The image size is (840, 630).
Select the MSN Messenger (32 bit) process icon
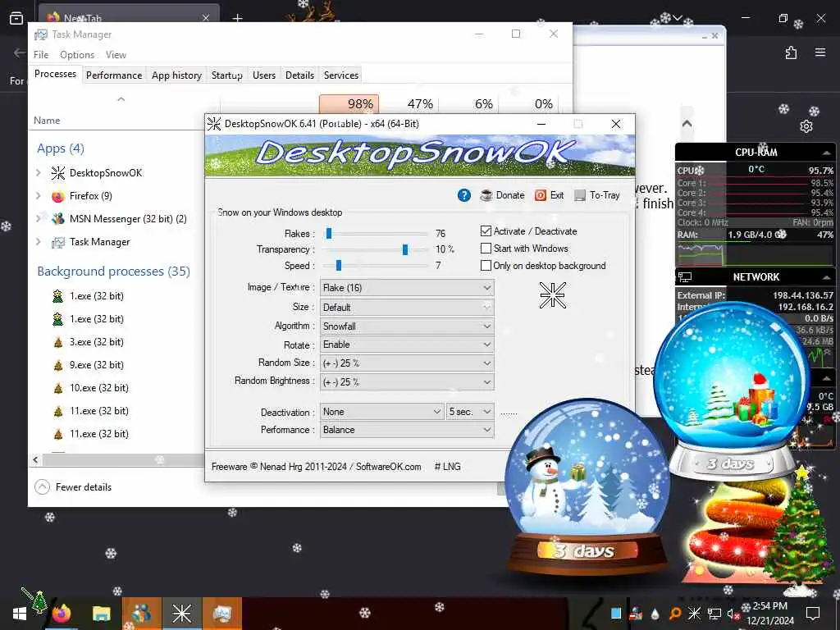pyautogui.click(x=58, y=218)
